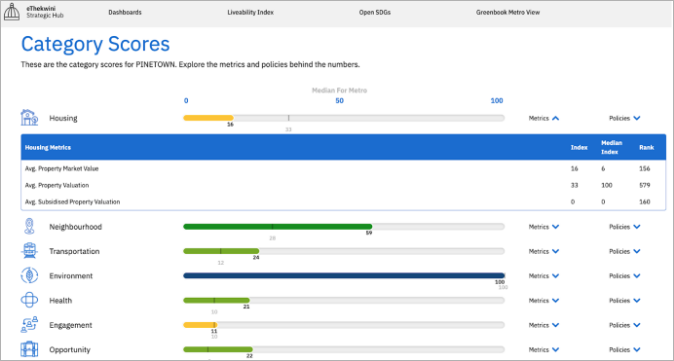The width and height of the screenshot is (674, 361).
Task: Expand Metrics for Environment
Action: [544, 276]
